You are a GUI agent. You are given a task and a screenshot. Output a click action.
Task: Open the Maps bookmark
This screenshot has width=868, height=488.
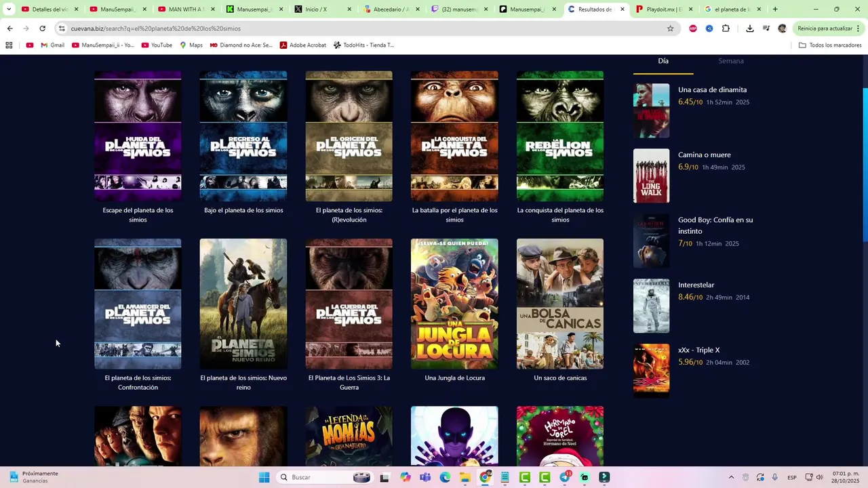[x=191, y=45]
